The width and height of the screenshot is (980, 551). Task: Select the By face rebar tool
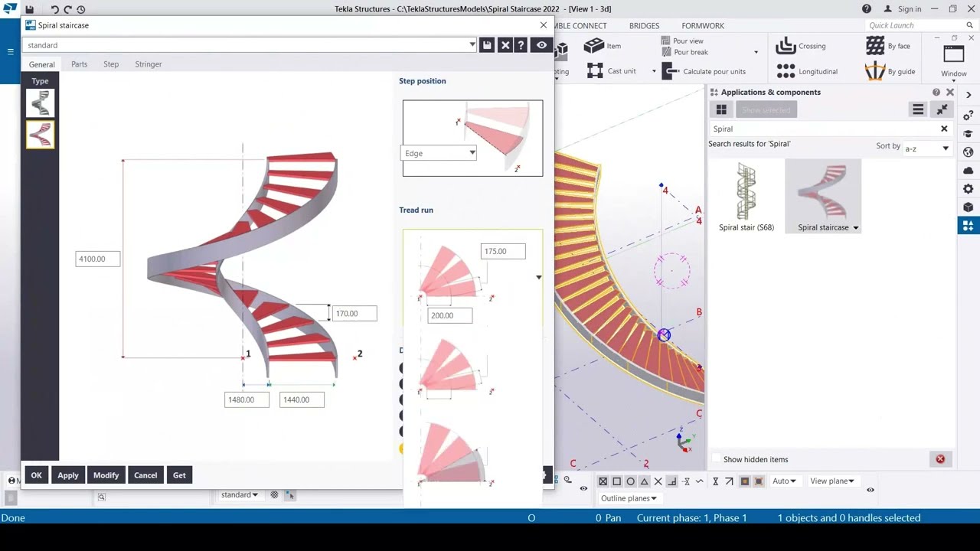click(888, 46)
